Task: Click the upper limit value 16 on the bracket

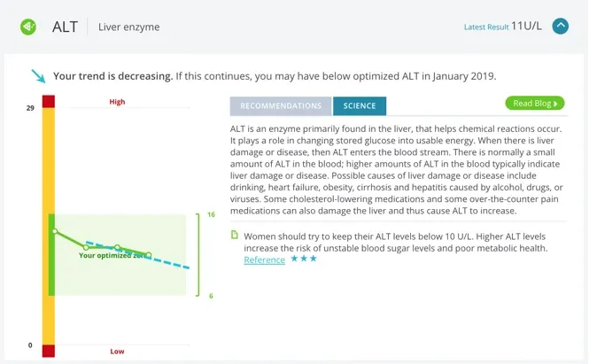Action: 212,215
